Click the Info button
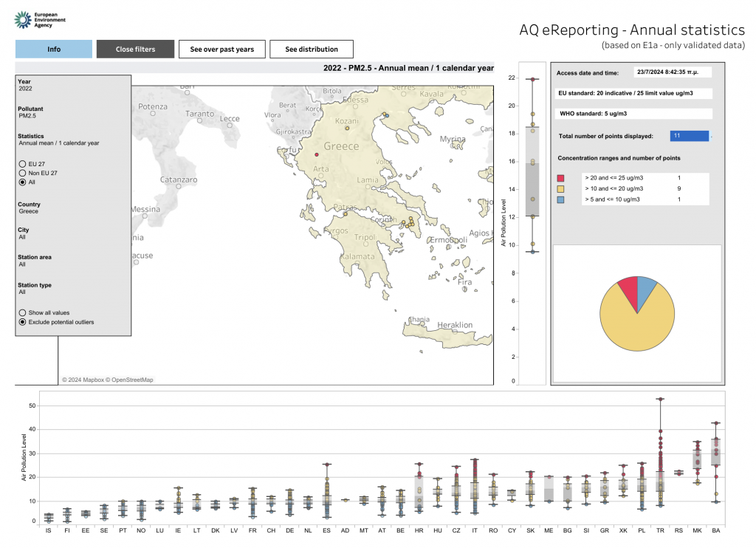 coord(54,49)
